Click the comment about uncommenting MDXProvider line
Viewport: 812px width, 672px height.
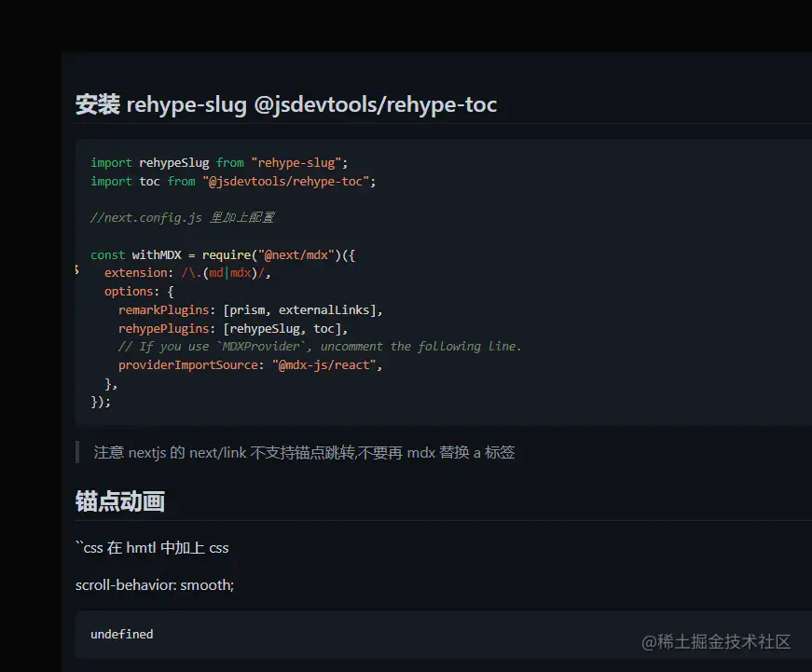[320, 347]
